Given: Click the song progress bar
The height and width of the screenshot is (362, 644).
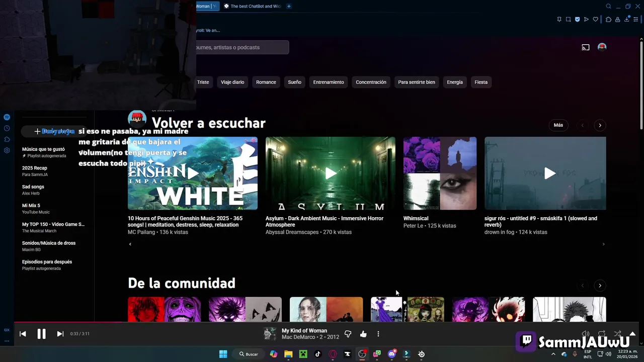Looking at the screenshot, I should tap(326, 322).
